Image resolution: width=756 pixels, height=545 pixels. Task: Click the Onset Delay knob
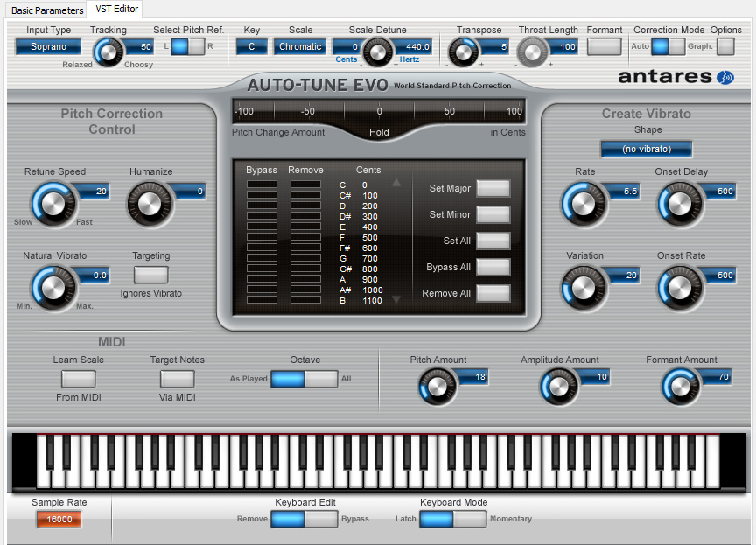tap(680, 204)
